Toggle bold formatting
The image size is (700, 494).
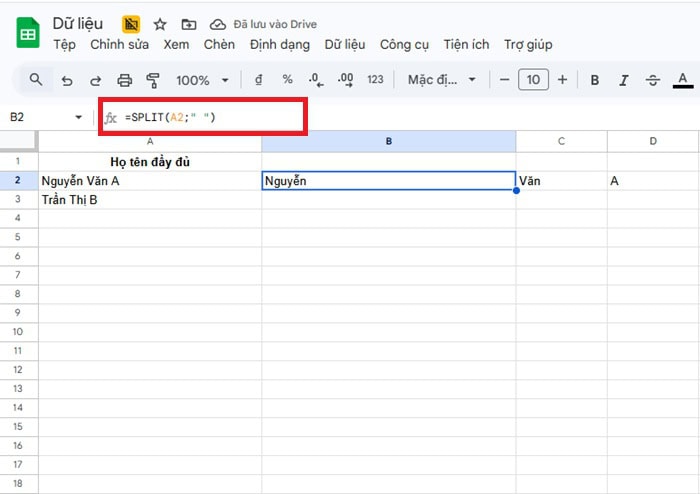click(x=595, y=80)
